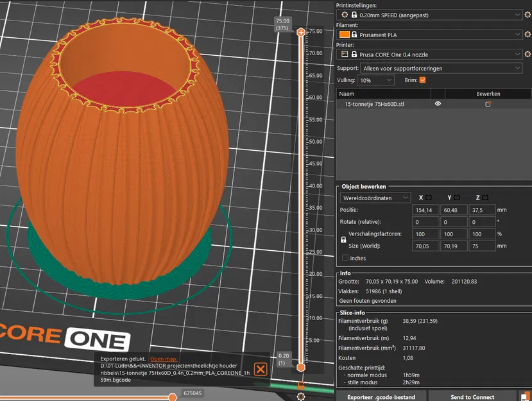Uncheck the Brim checkbox
The width and height of the screenshot is (532, 401).
click(422, 80)
